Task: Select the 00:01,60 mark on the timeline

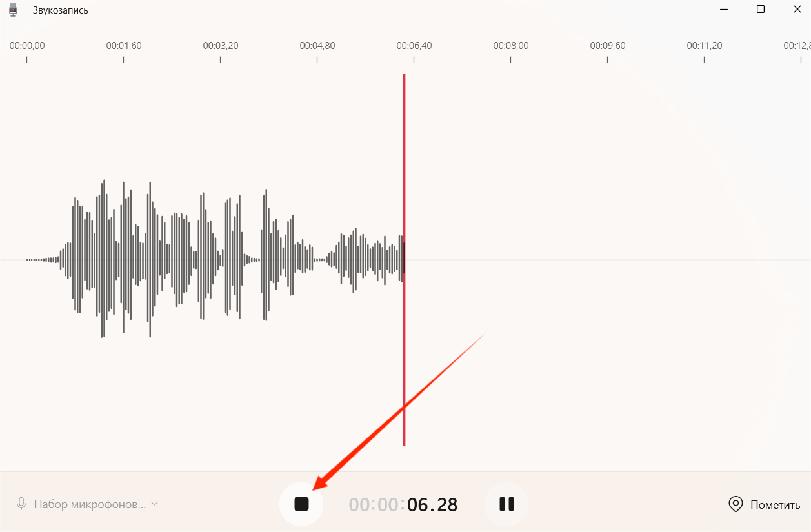Action: 124,46
